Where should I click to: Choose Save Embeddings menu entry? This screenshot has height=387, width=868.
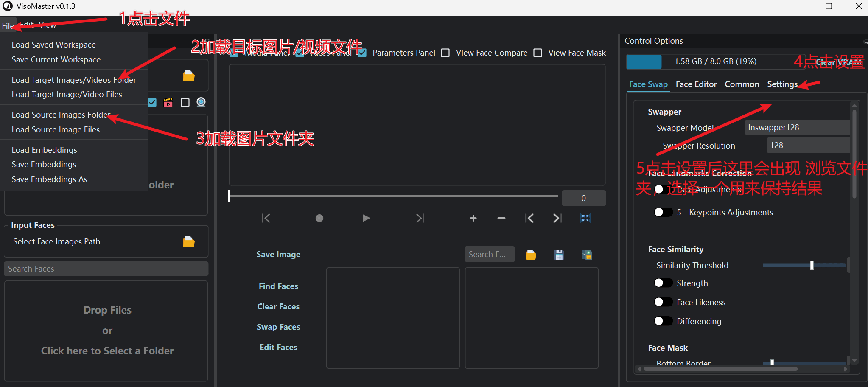[44, 164]
